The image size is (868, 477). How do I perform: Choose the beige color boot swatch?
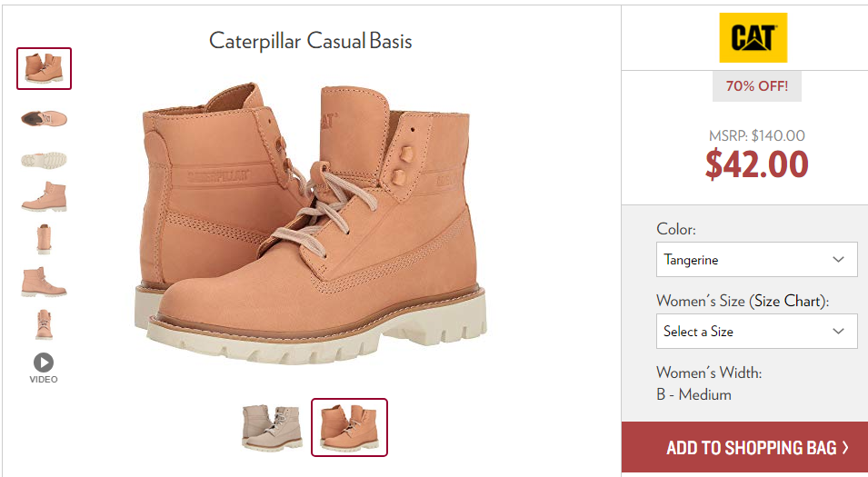coord(272,427)
